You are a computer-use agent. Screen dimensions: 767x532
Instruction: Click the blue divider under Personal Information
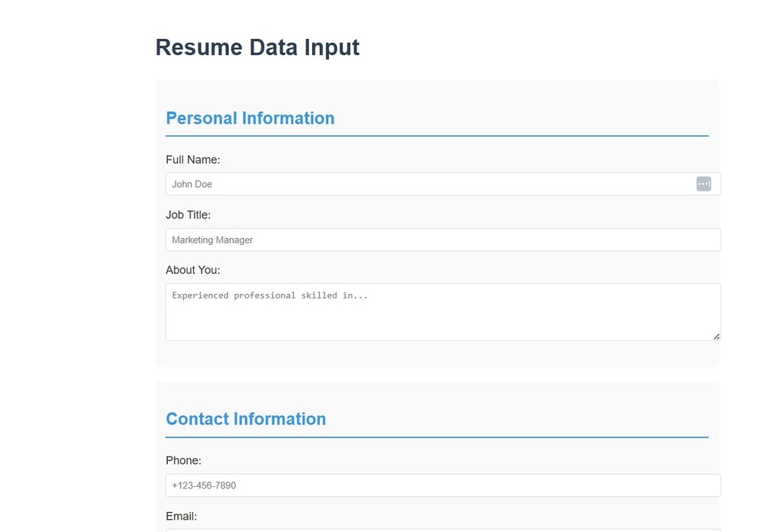pyautogui.click(x=437, y=136)
